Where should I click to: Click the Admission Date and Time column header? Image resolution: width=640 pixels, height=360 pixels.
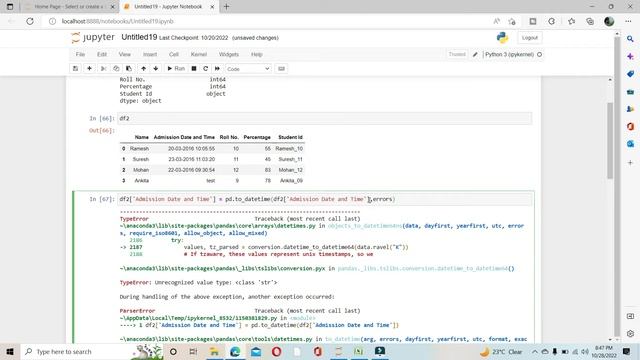[184, 137]
